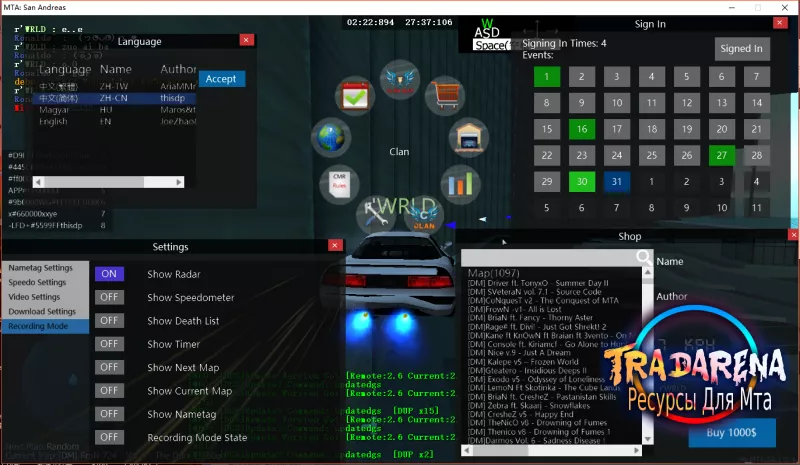The image size is (800, 465).
Task: Click the Name column header in Language list
Action: 116,69
